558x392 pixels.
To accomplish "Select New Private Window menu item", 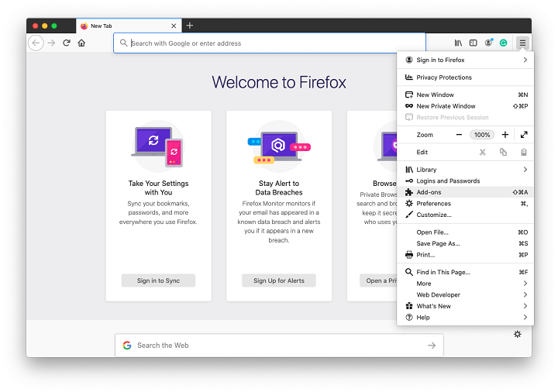I will coord(465,106).
